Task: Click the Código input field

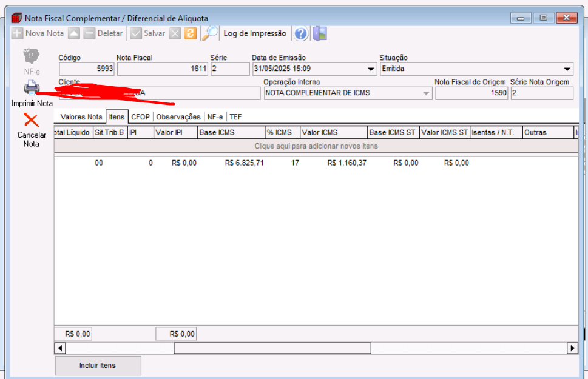Action: click(87, 69)
